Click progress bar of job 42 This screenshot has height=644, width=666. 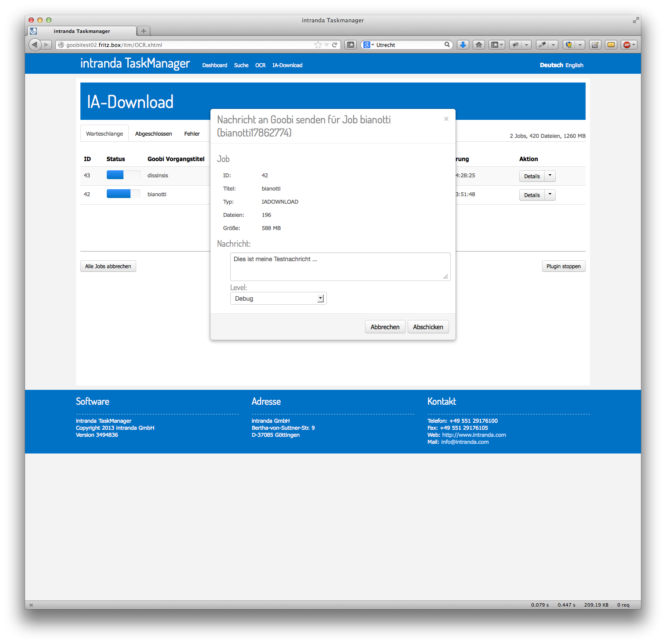coord(123,194)
